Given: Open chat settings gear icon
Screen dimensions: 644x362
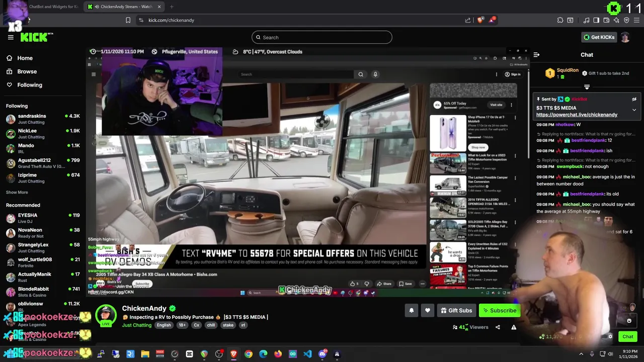Looking at the screenshot, I should pos(610,337).
